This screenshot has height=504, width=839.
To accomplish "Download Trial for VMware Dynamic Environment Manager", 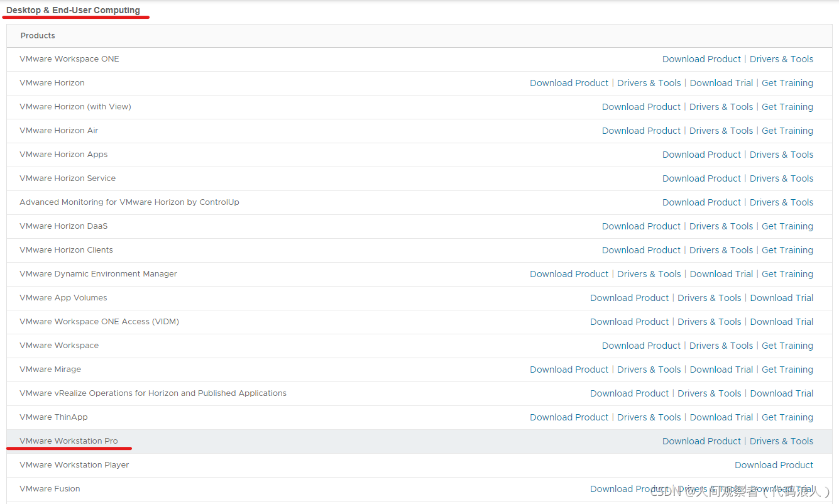I will pyautogui.click(x=721, y=274).
